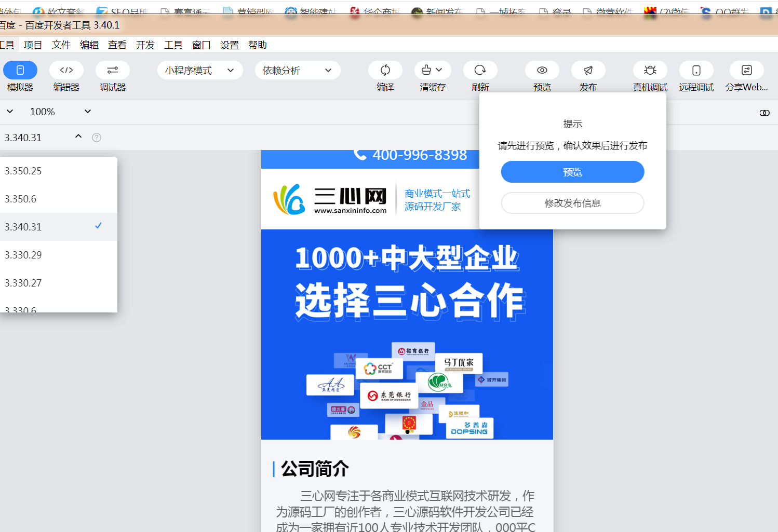Viewport: 778px width, 532px height.
Task: Open the 设置 menu
Action: 230,45
